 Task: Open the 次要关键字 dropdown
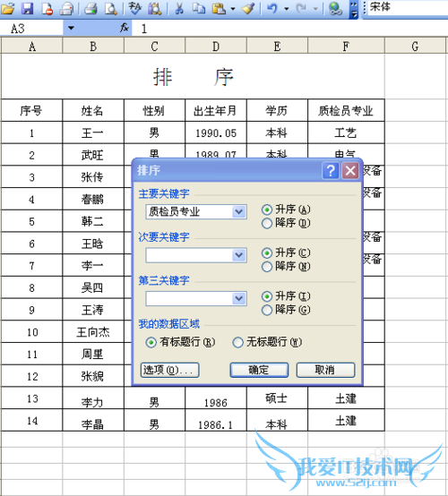(239, 255)
